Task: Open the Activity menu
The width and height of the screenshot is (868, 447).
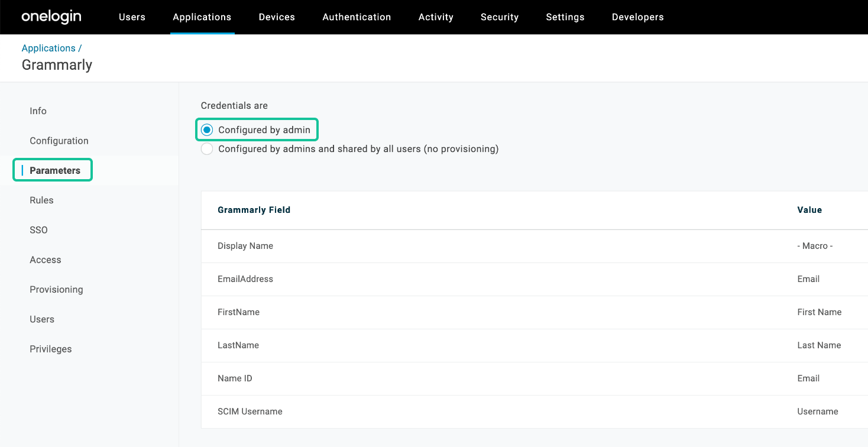Action: 436,17
